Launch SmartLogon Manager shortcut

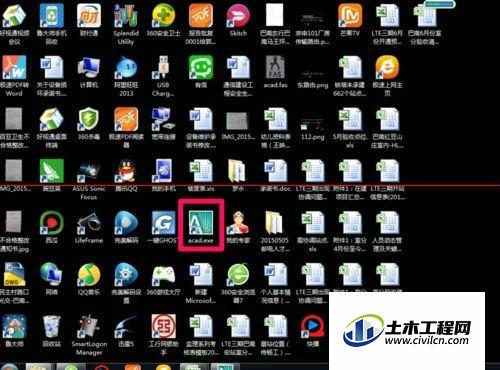coord(89,326)
